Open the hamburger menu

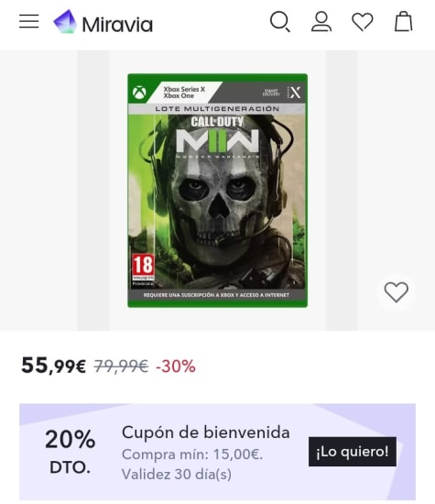click(29, 22)
